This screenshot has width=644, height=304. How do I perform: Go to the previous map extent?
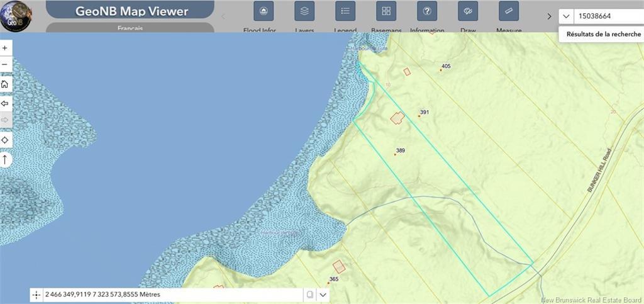click(x=5, y=103)
